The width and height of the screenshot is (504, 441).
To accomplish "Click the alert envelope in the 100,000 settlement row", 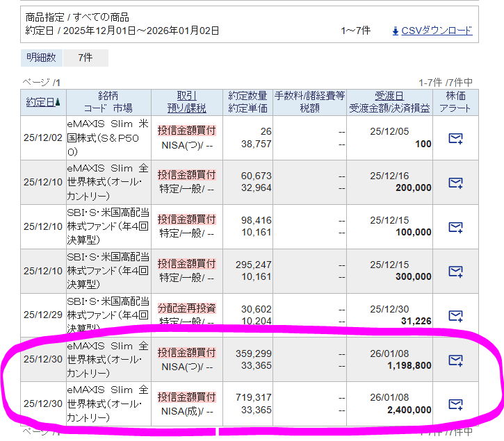I will pyautogui.click(x=455, y=227).
